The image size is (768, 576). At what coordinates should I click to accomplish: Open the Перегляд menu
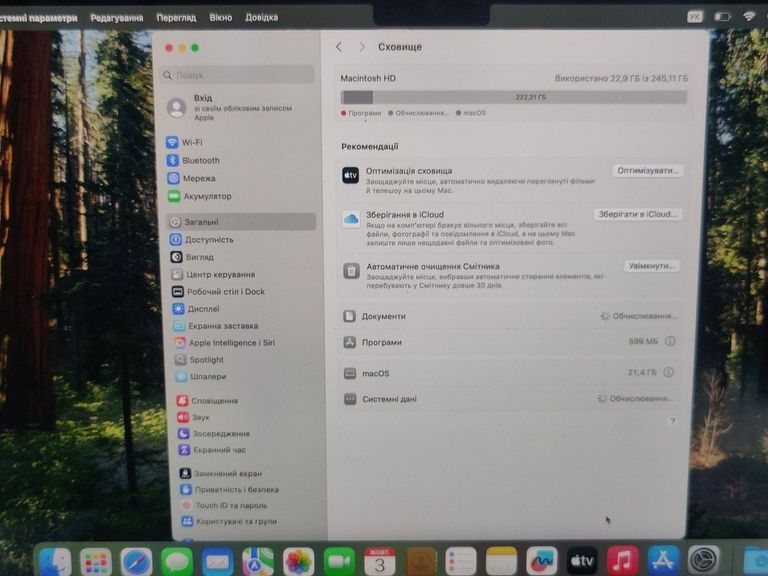176,18
